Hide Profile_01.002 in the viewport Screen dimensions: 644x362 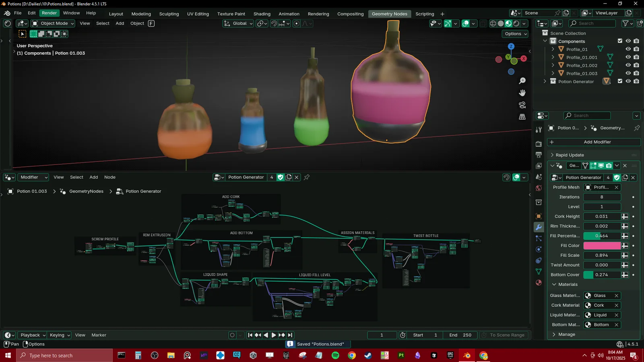[x=628, y=65]
